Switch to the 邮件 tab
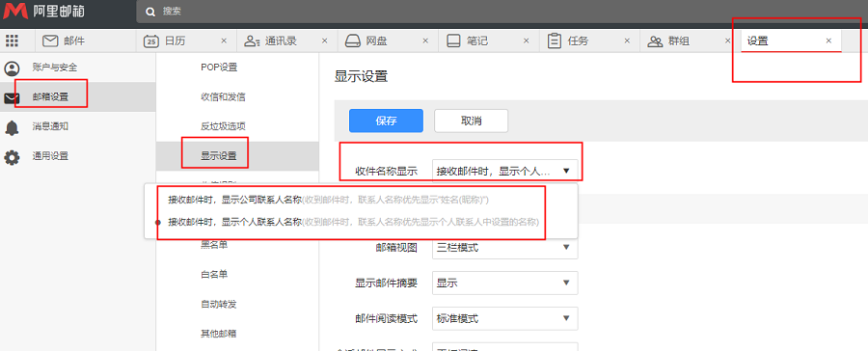 coord(86,40)
